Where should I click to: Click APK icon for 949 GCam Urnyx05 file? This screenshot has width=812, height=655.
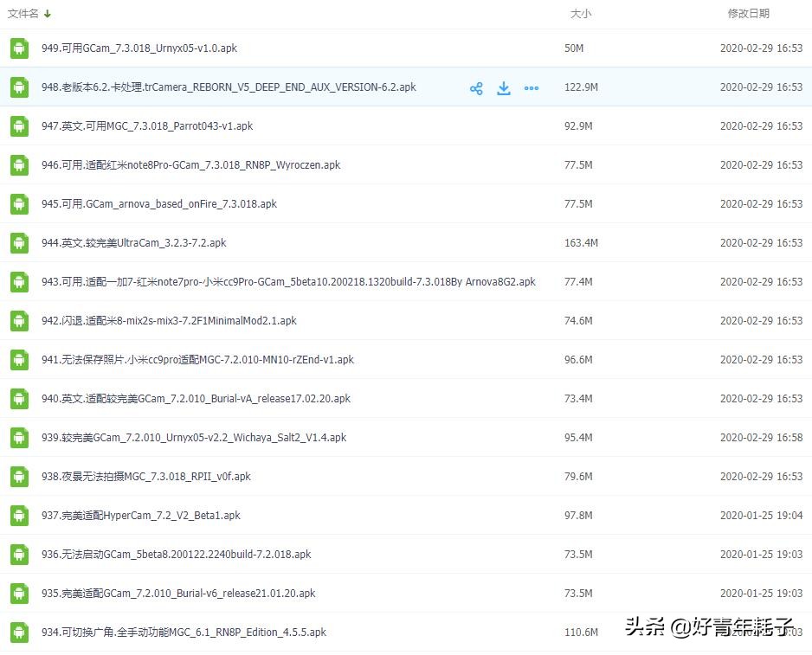(x=20, y=48)
